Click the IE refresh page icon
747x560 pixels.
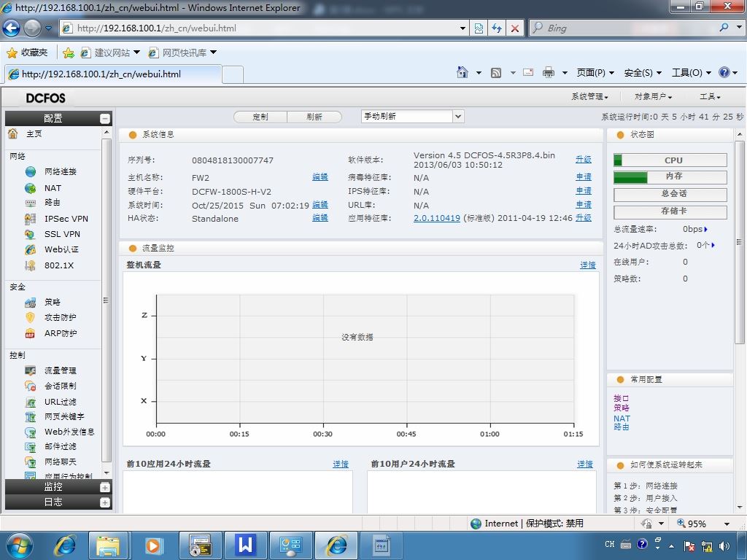496,28
